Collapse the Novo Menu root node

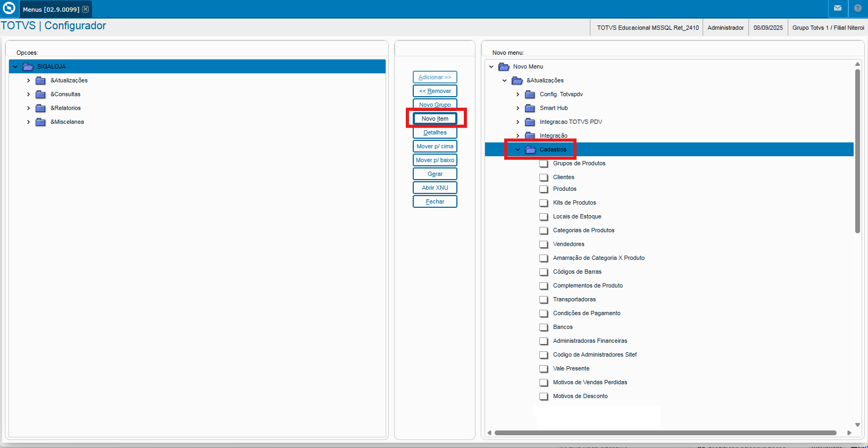tap(491, 66)
